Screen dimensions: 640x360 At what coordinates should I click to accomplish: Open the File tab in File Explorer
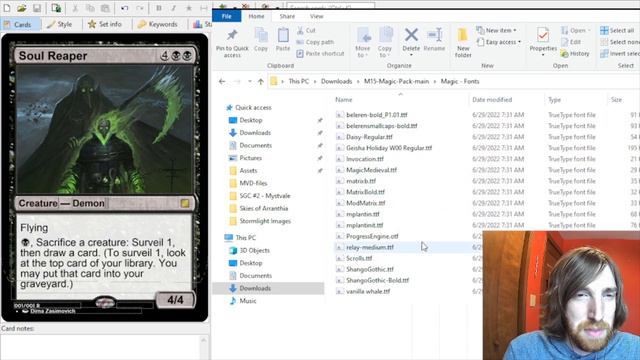[x=227, y=16]
